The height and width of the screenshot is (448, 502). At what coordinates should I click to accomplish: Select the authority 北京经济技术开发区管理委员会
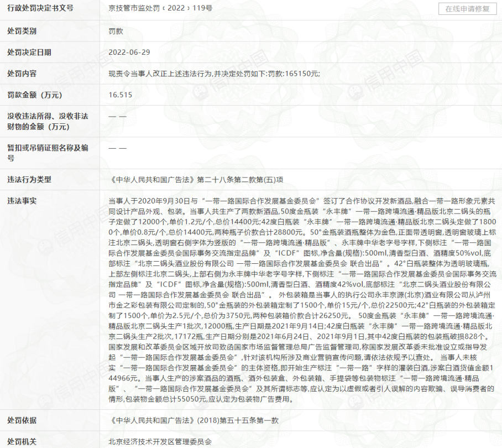click(160, 442)
